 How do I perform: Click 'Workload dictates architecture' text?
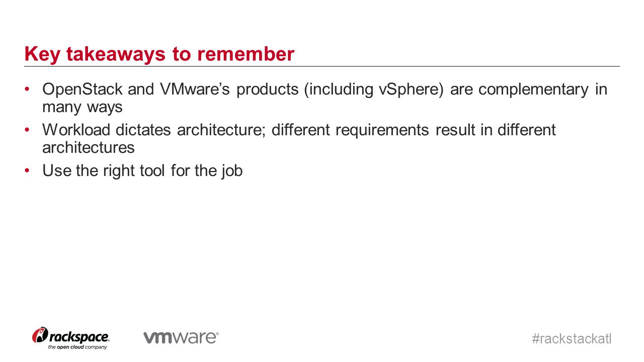(155, 130)
